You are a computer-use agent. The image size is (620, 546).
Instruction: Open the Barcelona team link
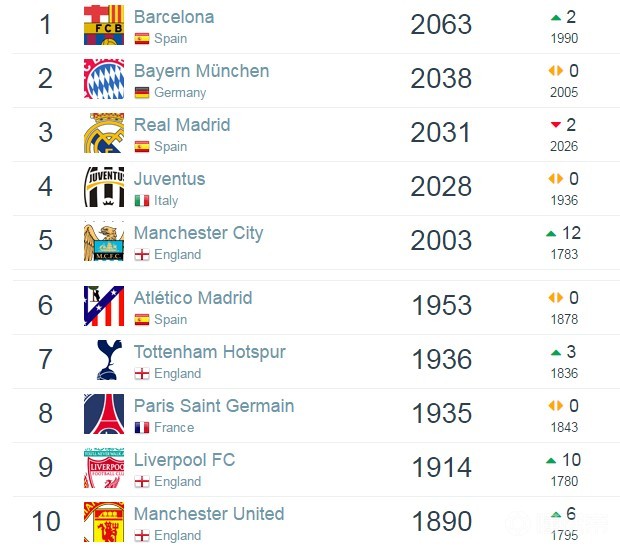point(174,17)
